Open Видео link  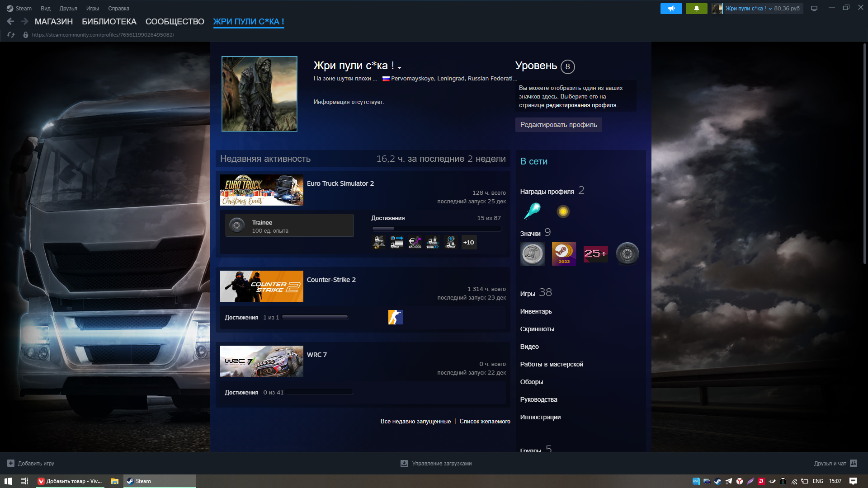[529, 347]
